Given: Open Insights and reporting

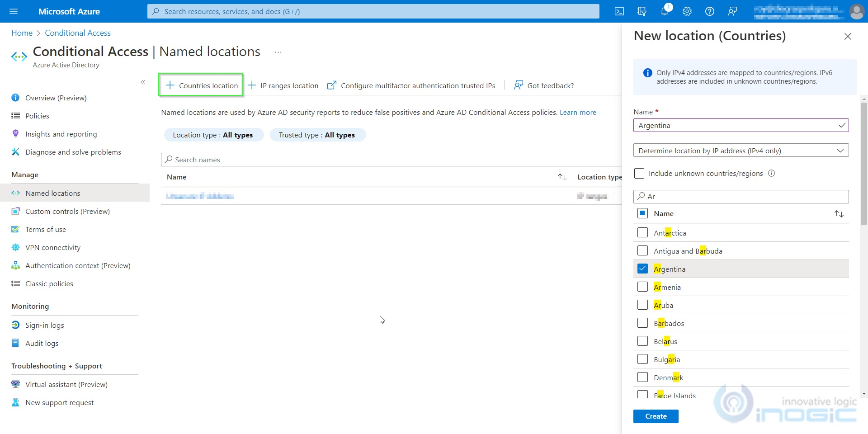Looking at the screenshot, I should coord(61,134).
